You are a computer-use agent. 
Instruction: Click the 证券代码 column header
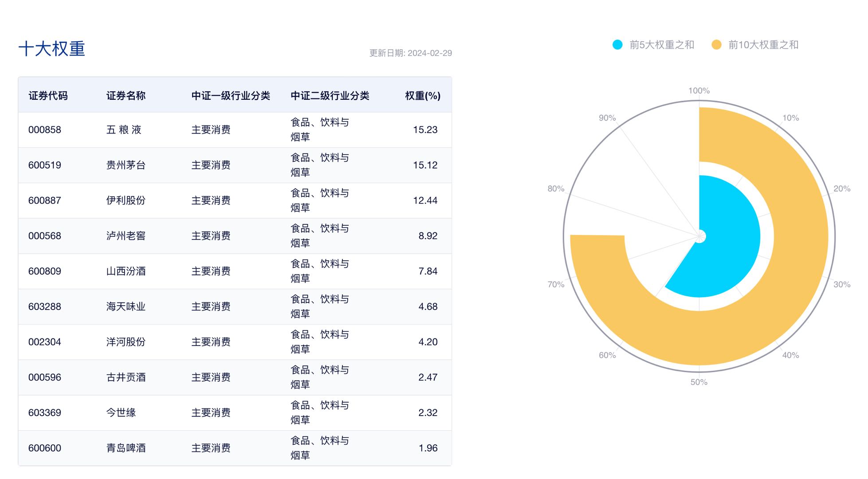(48, 96)
